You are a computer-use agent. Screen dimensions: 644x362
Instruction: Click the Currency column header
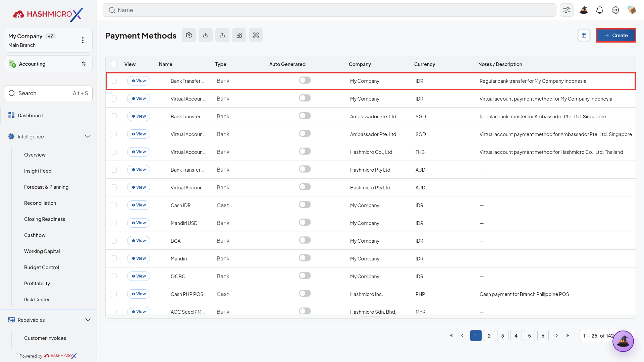click(x=425, y=64)
